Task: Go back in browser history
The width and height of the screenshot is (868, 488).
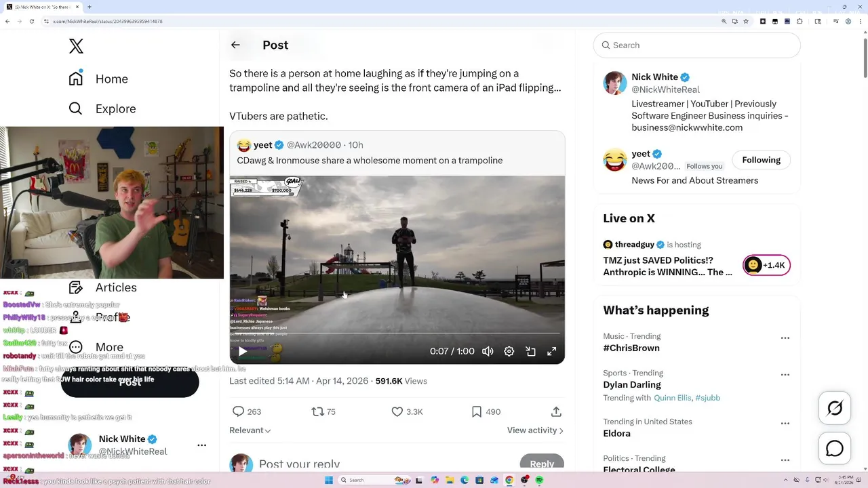Action: pyautogui.click(x=7, y=21)
